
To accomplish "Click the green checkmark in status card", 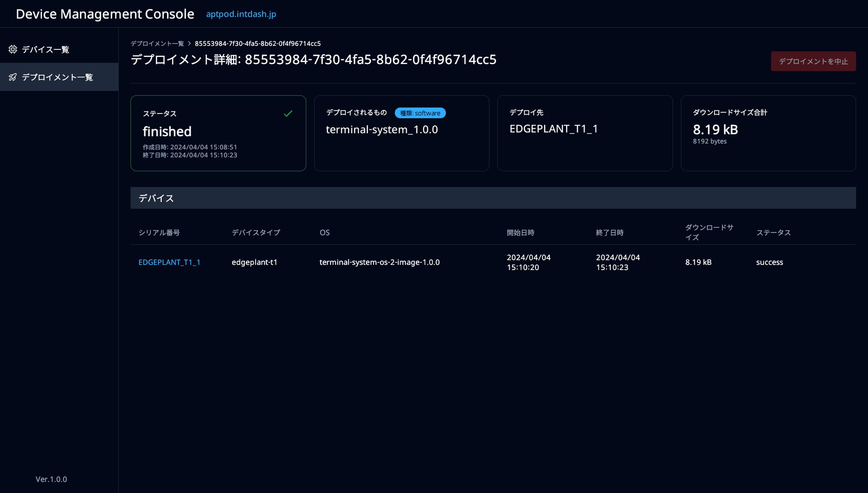I will click(288, 113).
